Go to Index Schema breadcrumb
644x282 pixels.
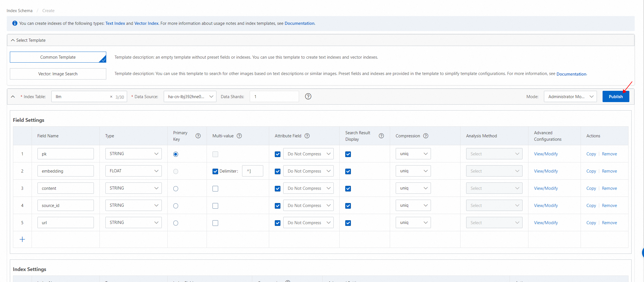[19, 11]
